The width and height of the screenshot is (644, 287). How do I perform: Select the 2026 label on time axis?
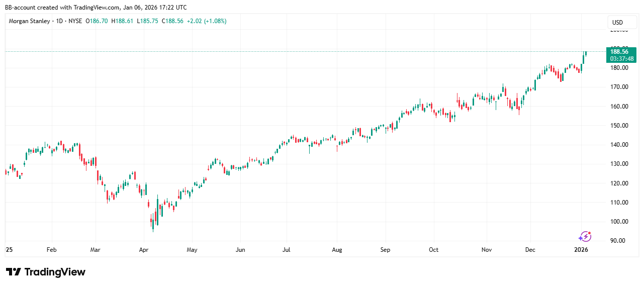(581, 249)
